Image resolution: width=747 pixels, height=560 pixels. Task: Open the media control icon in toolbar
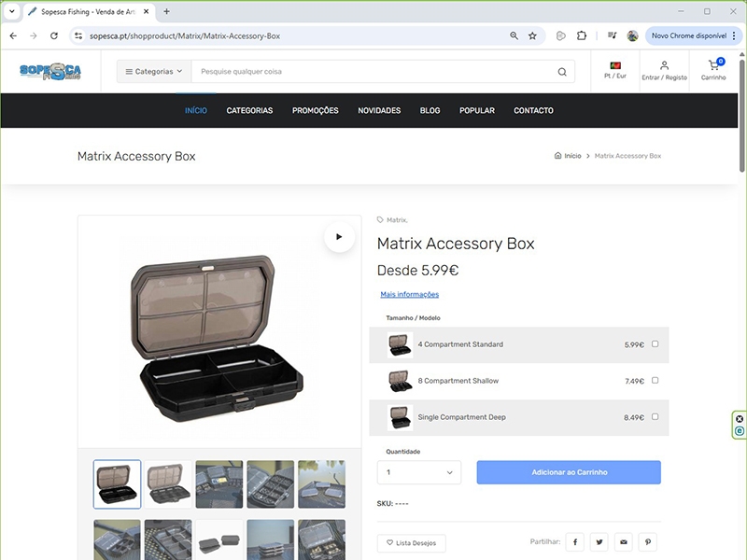(613, 35)
